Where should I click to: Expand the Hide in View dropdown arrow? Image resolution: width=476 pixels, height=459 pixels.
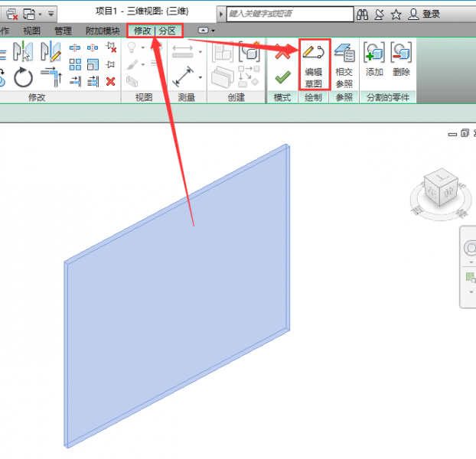pyautogui.click(x=142, y=47)
